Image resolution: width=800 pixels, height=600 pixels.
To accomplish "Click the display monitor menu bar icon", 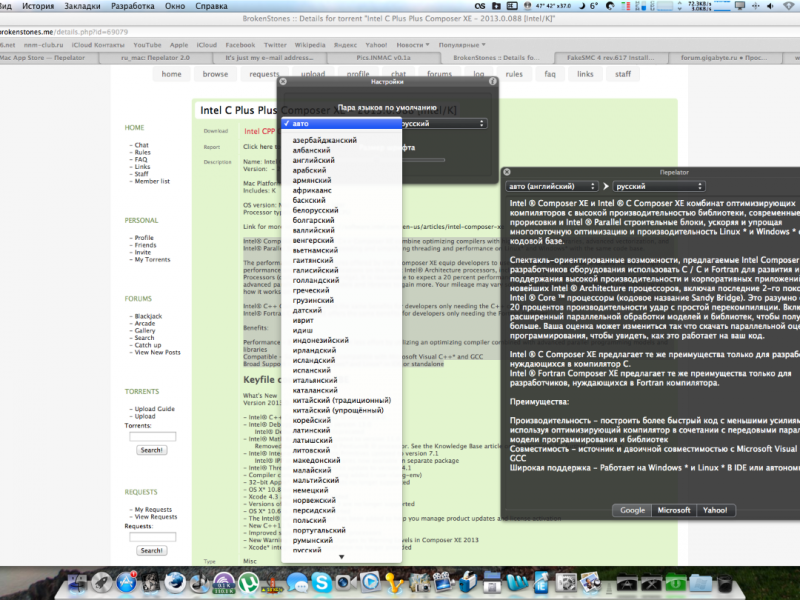I will [739, 6].
